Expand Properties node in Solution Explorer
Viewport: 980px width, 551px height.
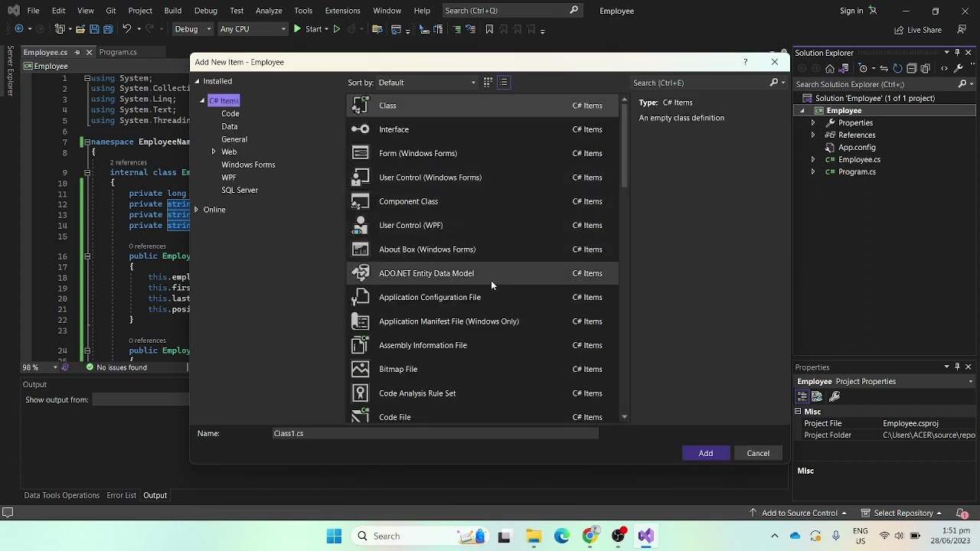[813, 122]
